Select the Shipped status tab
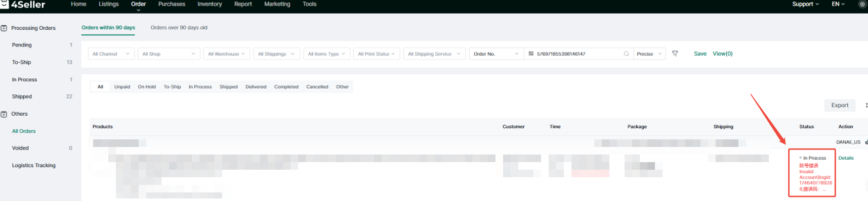Image resolution: width=868 pixels, height=201 pixels. [x=228, y=87]
